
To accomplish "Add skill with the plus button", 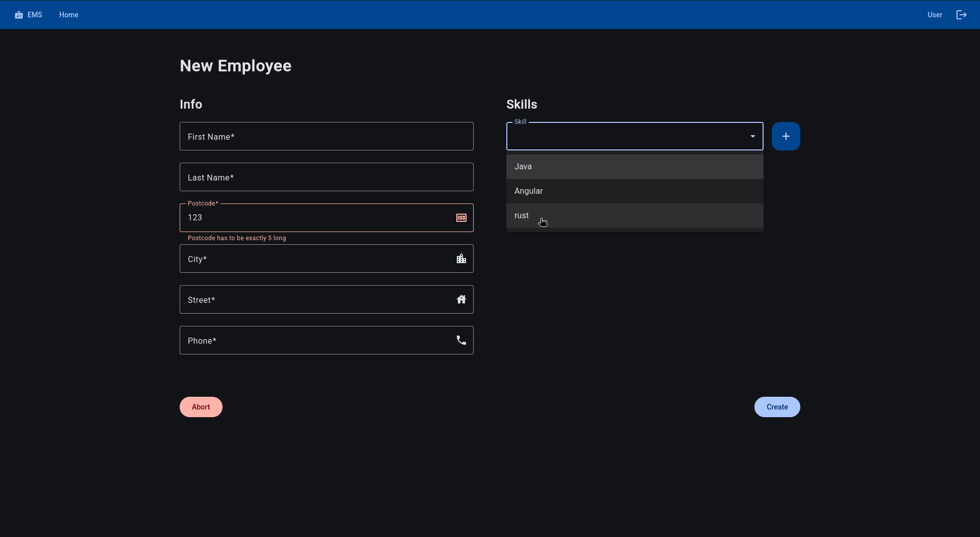I will coord(786,136).
